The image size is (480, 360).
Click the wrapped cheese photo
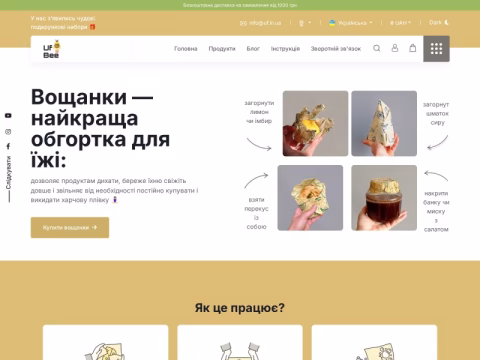pyautogui.click(x=384, y=123)
